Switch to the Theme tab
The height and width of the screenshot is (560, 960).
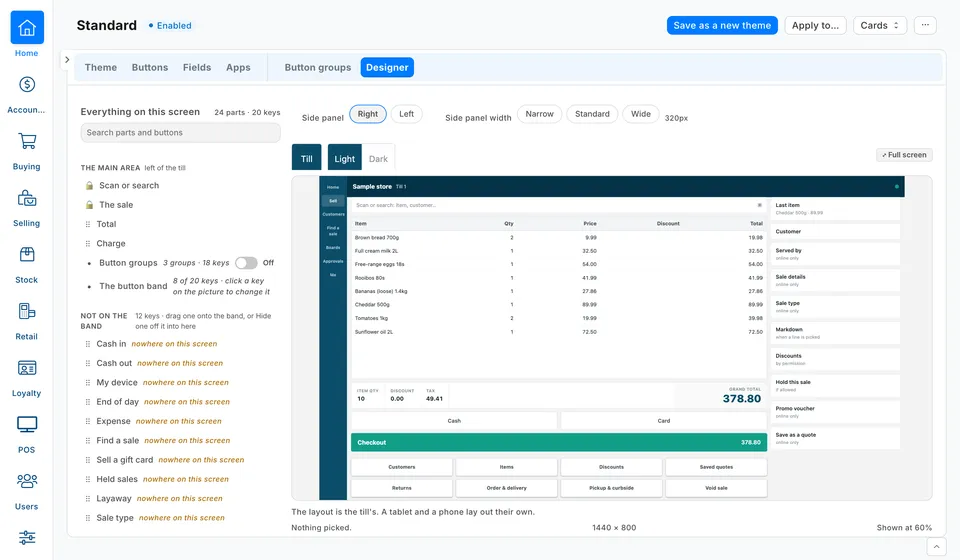pyautogui.click(x=101, y=67)
